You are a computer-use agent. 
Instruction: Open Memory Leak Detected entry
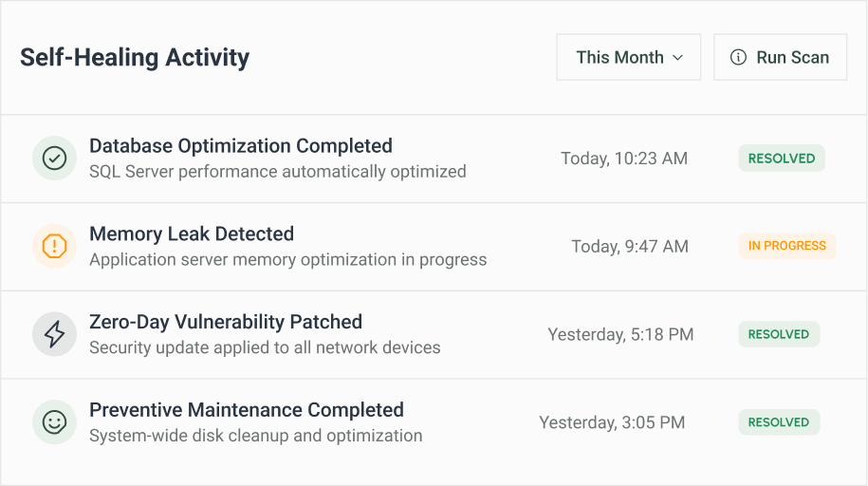coord(434,247)
